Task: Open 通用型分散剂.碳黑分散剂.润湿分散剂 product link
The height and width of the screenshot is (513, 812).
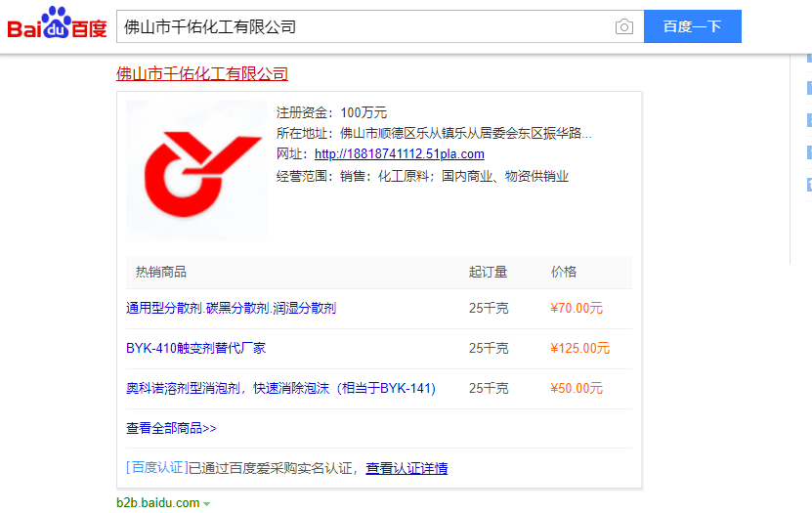Action: click(231, 309)
